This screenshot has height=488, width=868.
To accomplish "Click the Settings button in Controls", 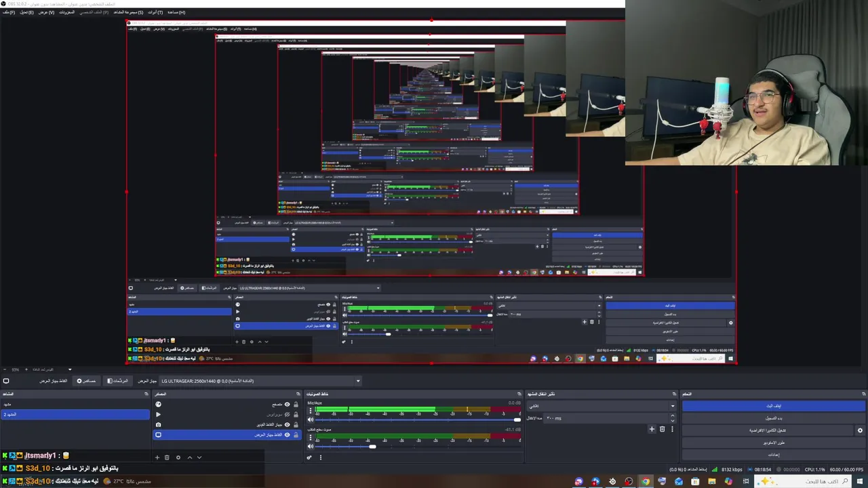I will (x=774, y=455).
